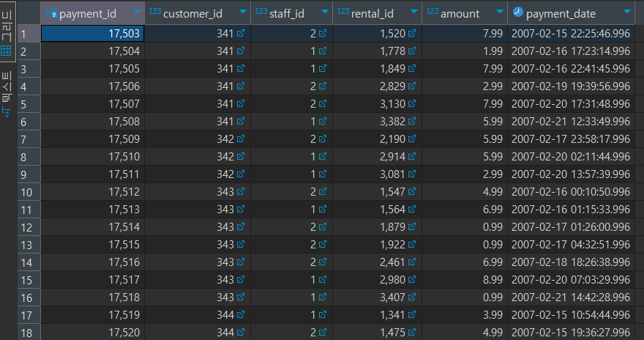644x340 pixels.
Task: Sort by customer_id column header
Action: [192, 14]
